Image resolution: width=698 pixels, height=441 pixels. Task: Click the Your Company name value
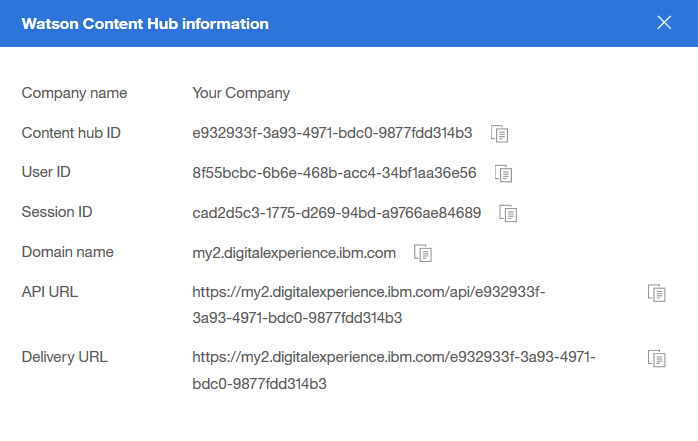coord(241,93)
